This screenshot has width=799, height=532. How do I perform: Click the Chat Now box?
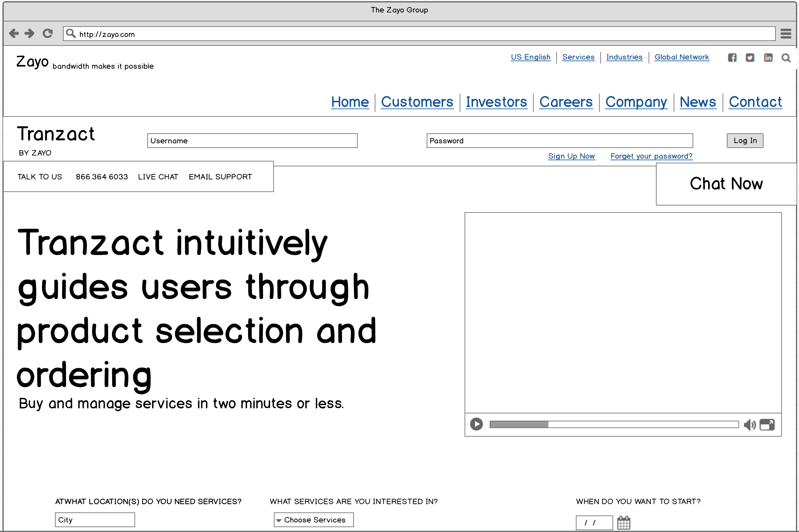click(x=726, y=184)
